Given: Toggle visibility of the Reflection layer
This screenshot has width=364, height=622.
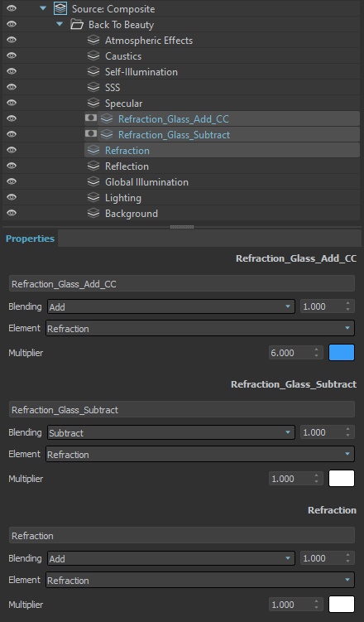Looking at the screenshot, I should 12,166.
